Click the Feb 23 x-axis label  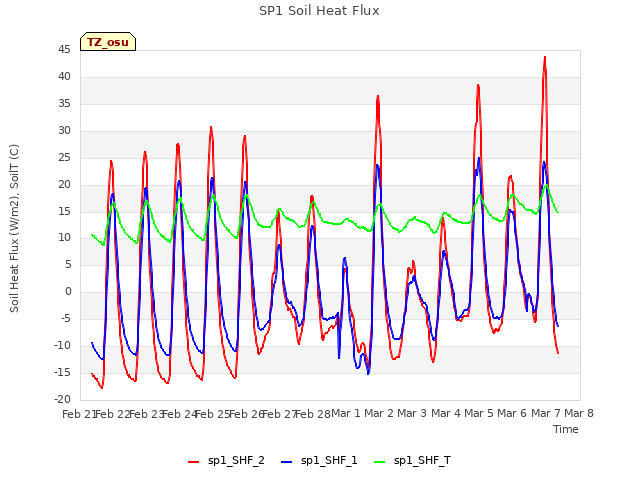pyautogui.click(x=146, y=414)
